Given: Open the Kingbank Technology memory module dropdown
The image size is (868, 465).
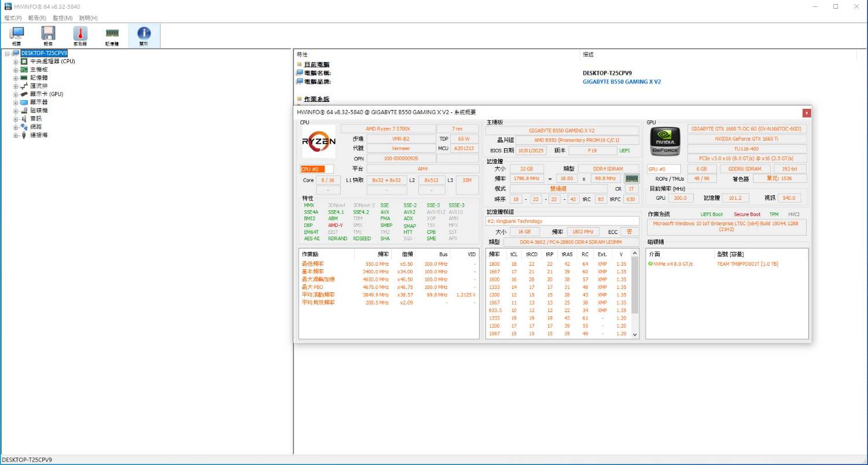Looking at the screenshot, I should pyautogui.click(x=562, y=221).
